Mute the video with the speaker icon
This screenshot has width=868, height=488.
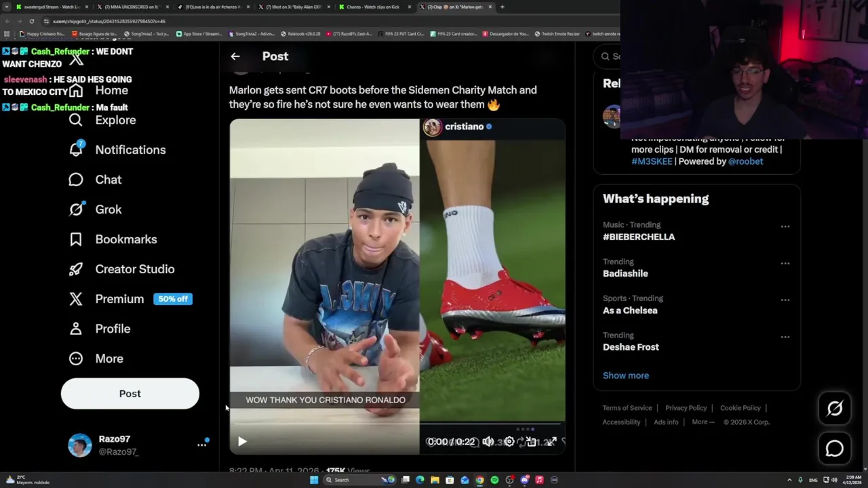(x=488, y=441)
